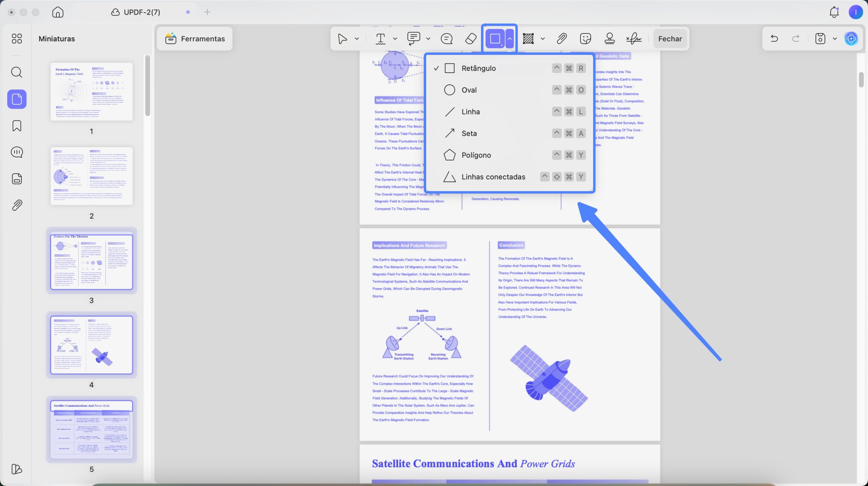Choose Seta from the shapes menu
The image size is (868, 486).
[509, 133]
